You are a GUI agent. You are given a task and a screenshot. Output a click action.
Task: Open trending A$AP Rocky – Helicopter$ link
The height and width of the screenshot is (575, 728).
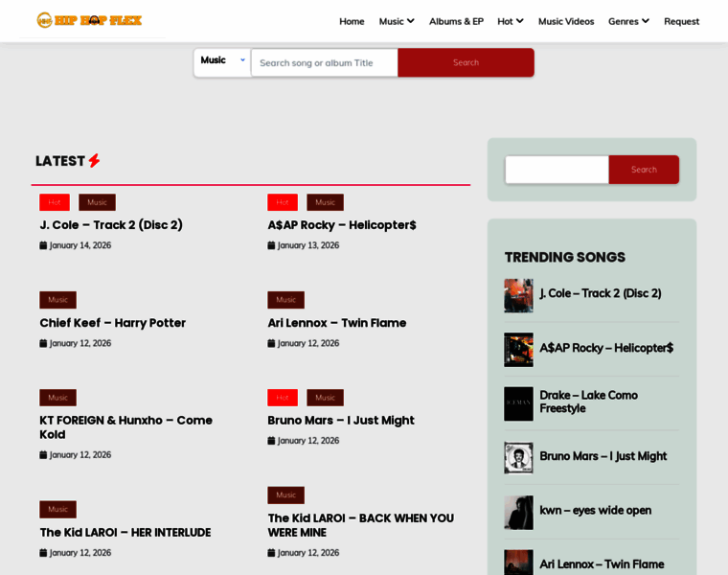click(x=606, y=348)
